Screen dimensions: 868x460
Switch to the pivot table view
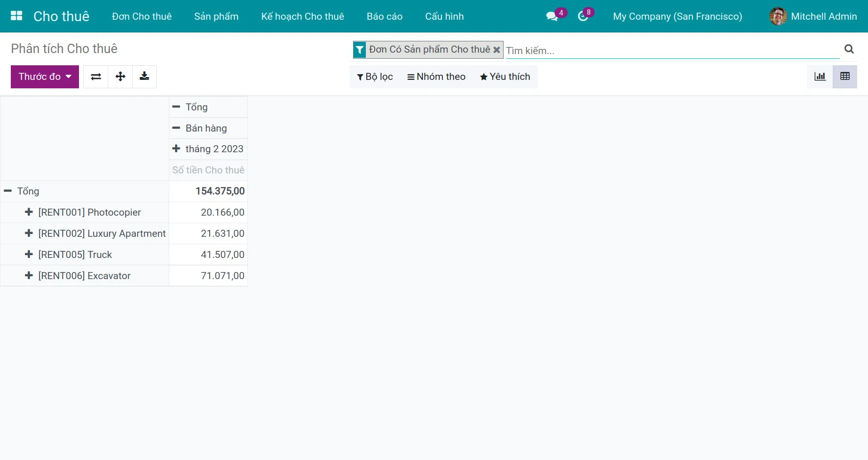coord(844,77)
